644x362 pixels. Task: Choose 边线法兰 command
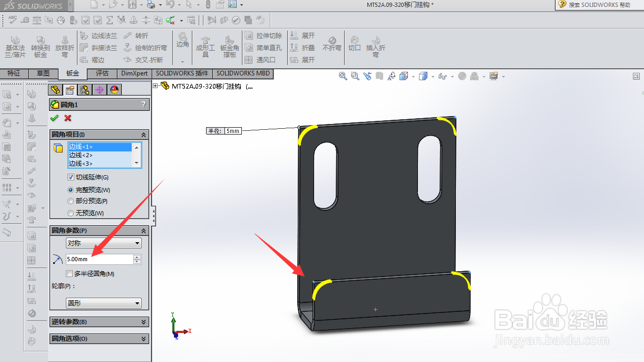[99, 36]
